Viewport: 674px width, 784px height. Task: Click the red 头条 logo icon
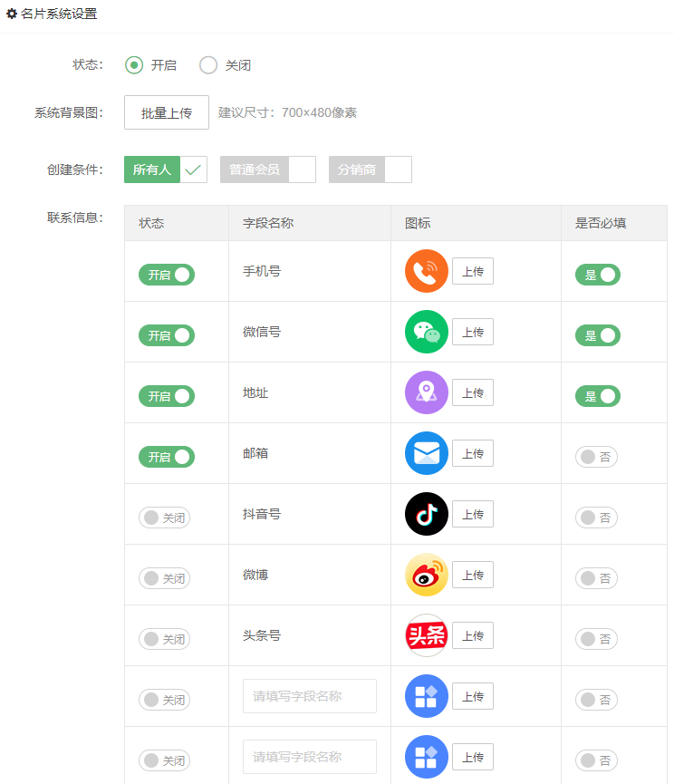[x=426, y=635]
